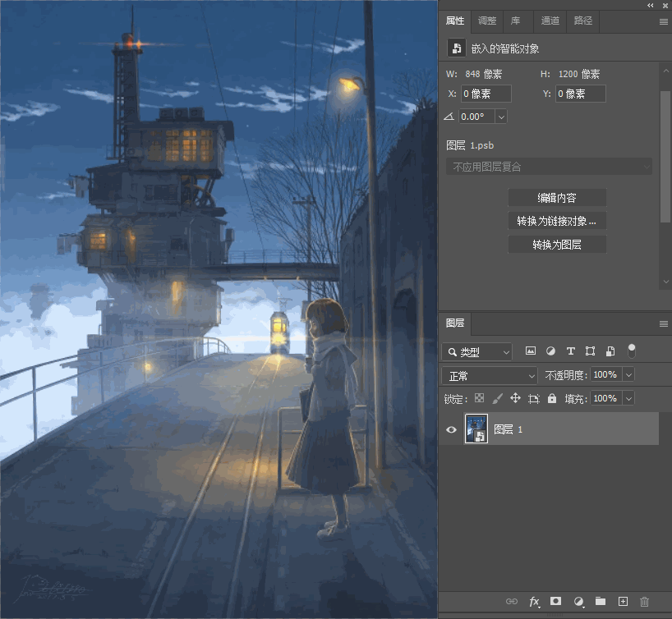Viewport: 672px width, 619px height.
Task: Switch to the 调整 tab
Action: click(487, 21)
